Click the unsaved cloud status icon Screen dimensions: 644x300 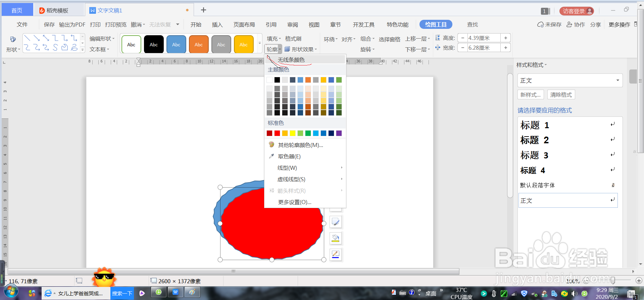tap(540, 24)
